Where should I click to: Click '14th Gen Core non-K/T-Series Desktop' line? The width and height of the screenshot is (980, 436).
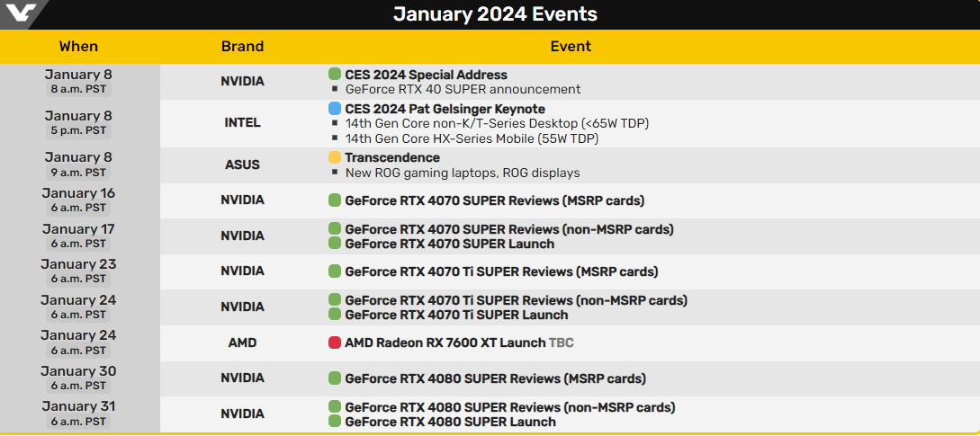click(497, 124)
